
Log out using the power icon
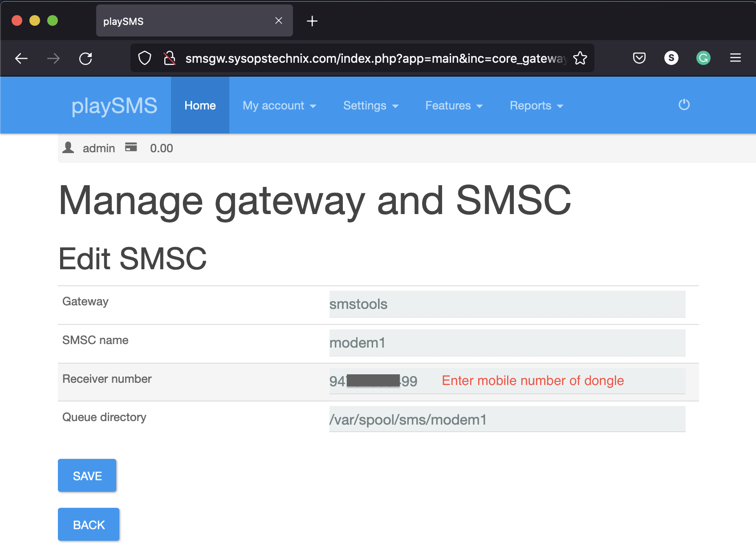pos(684,105)
